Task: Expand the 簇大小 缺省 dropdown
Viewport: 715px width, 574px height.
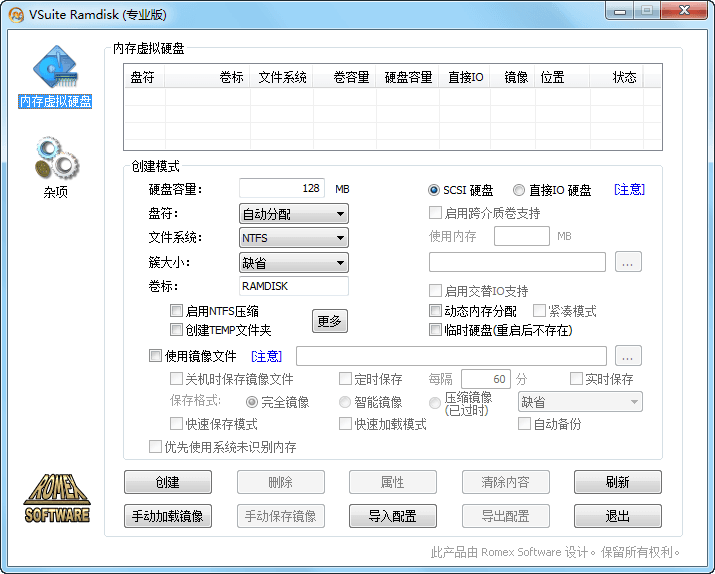Action: [x=294, y=262]
